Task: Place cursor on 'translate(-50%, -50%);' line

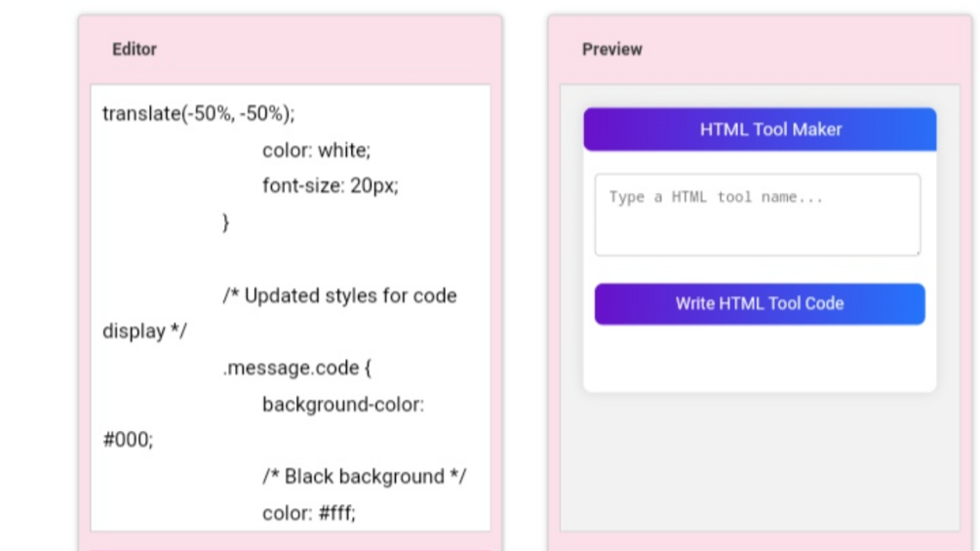Action: (x=198, y=114)
